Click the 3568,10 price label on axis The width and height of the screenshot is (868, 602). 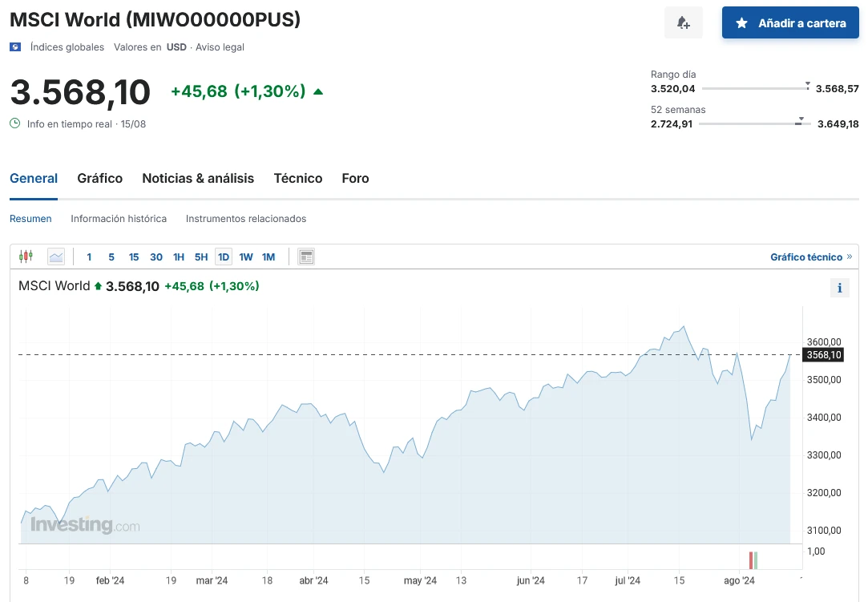coord(823,355)
